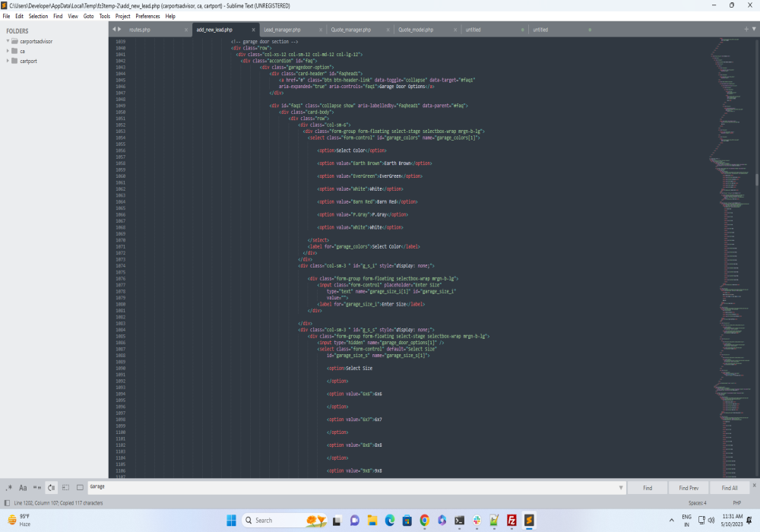The image size is (760, 532).
Task: Open FileZilla from taskbar
Action: tap(511, 521)
